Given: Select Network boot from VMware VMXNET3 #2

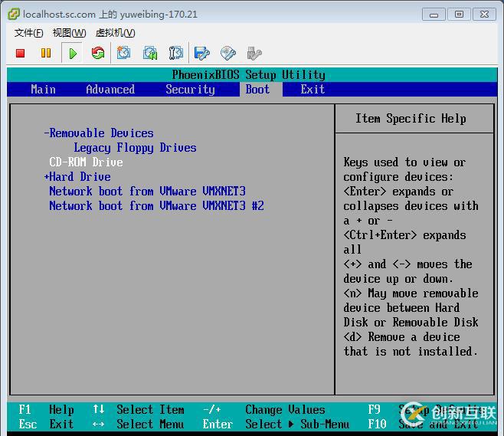Looking at the screenshot, I should (x=156, y=206).
